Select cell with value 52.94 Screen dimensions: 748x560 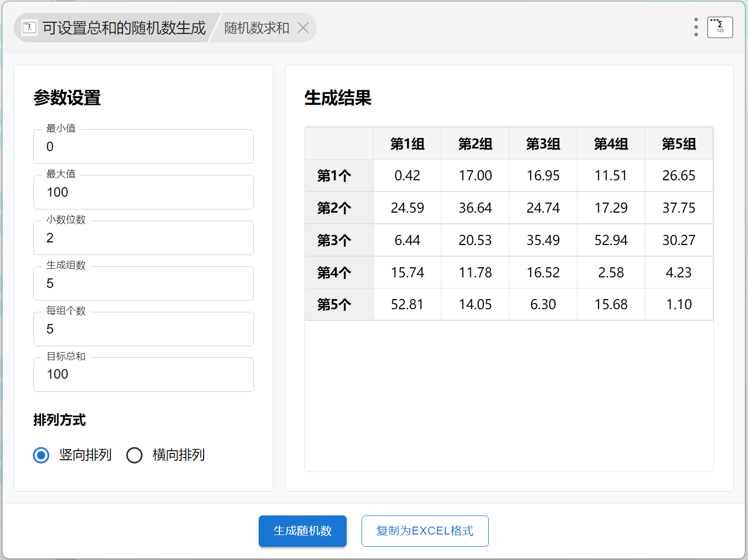click(x=611, y=240)
